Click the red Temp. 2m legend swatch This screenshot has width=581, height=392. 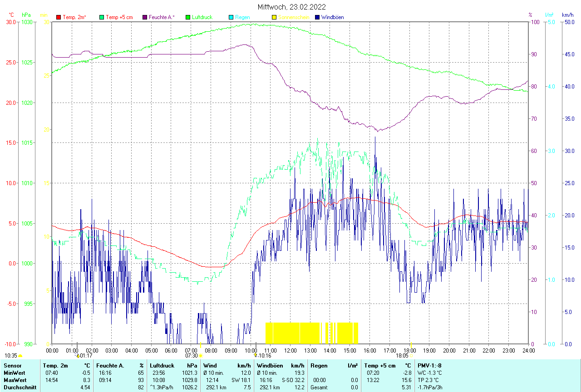59,17
